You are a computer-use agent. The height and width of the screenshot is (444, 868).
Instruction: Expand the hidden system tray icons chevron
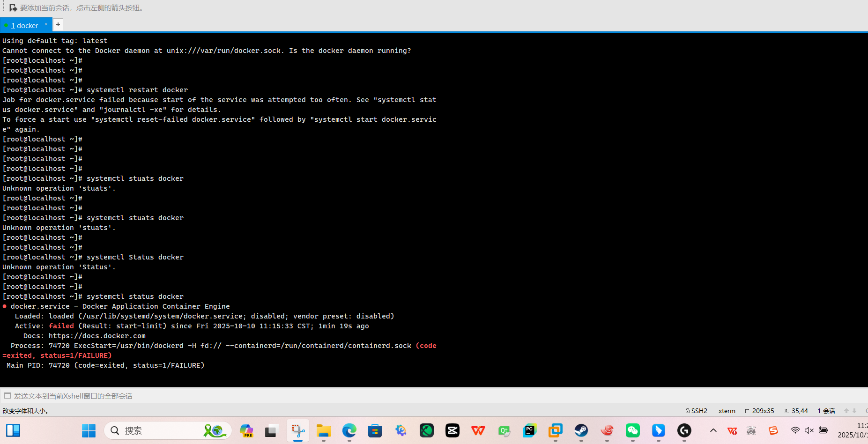point(713,430)
